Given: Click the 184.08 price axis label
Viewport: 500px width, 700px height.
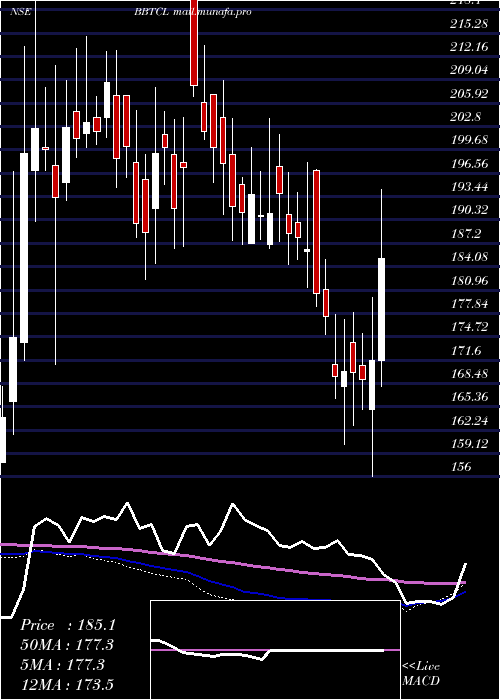Looking at the screenshot, I should point(469,257).
